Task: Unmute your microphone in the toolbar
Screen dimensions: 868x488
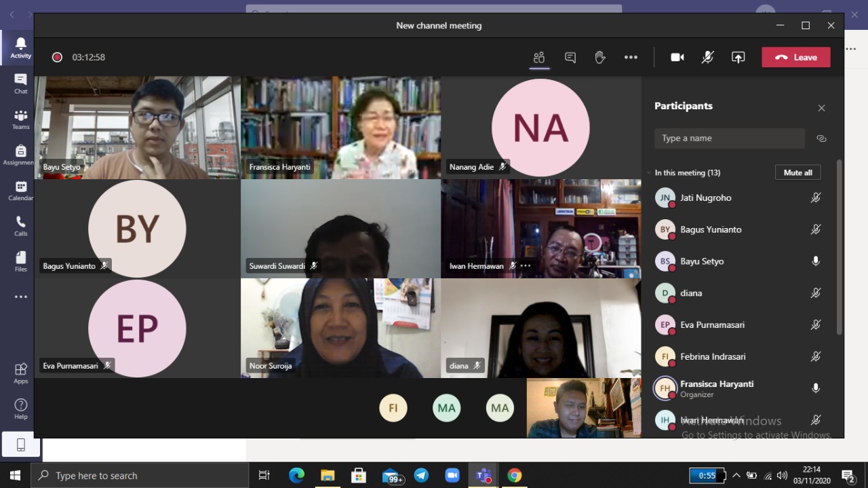Action: [x=707, y=58]
